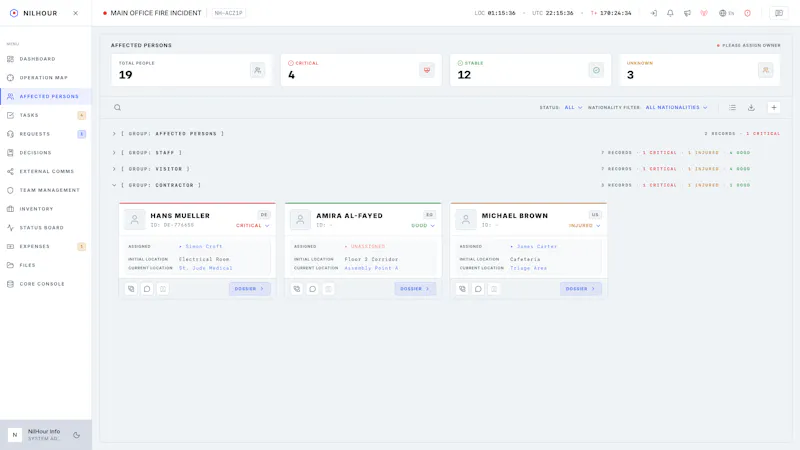The image size is (800, 450).
Task: Click the search magnifier icon
Action: [117, 108]
